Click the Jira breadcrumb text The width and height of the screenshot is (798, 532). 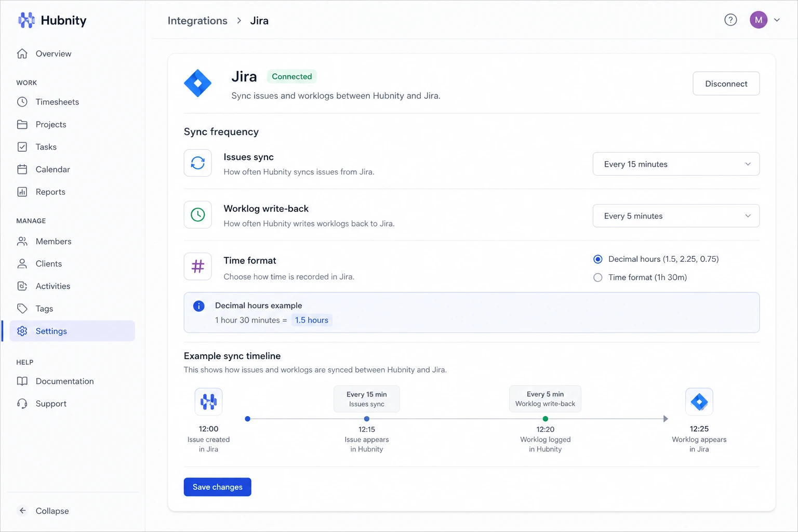(x=259, y=21)
